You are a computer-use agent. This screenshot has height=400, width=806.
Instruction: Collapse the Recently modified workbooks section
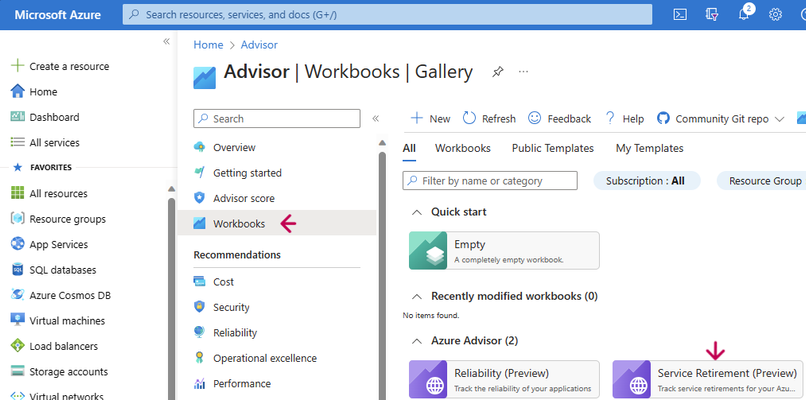tap(418, 296)
